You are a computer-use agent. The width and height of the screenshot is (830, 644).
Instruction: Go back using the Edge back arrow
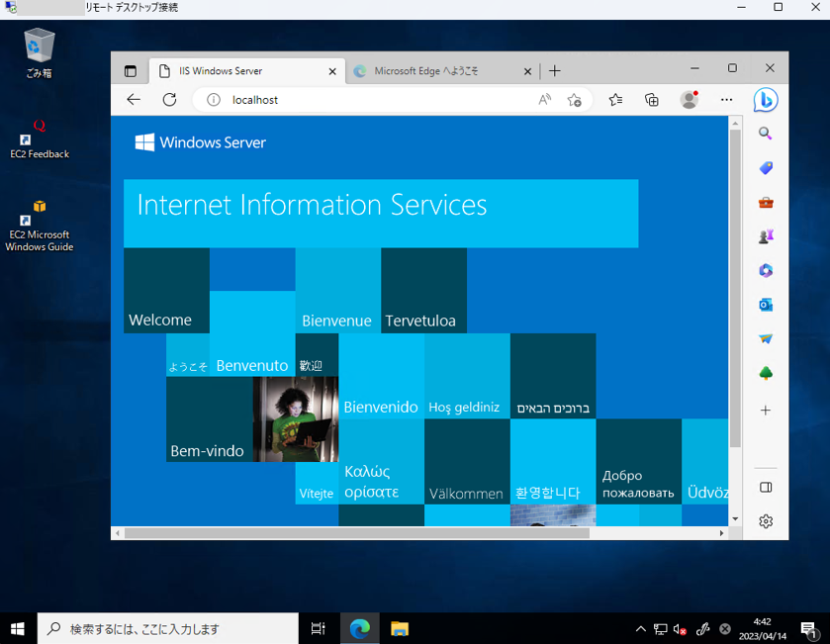(x=134, y=100)
